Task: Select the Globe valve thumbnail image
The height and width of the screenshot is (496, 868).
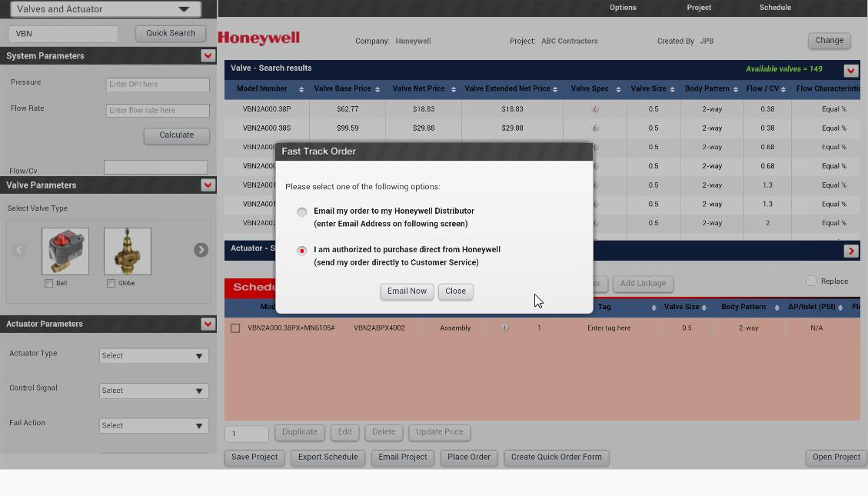Action: [x=128, y=251]
